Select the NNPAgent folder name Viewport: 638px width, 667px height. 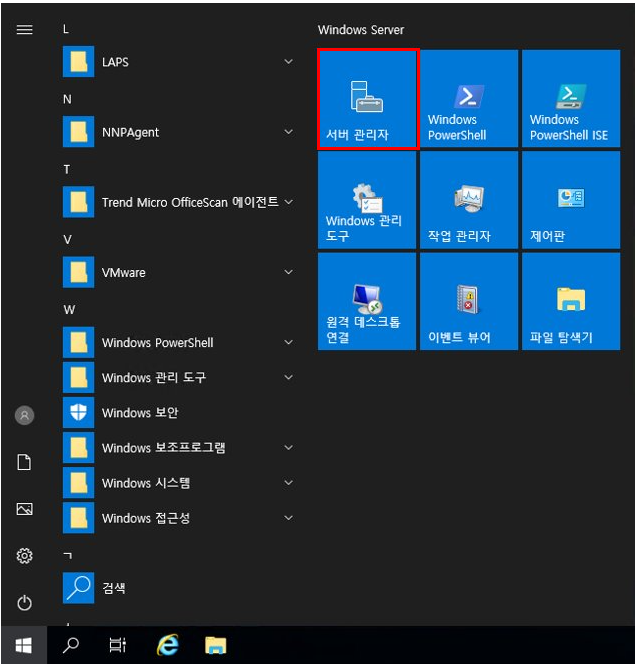click(130, 132)
